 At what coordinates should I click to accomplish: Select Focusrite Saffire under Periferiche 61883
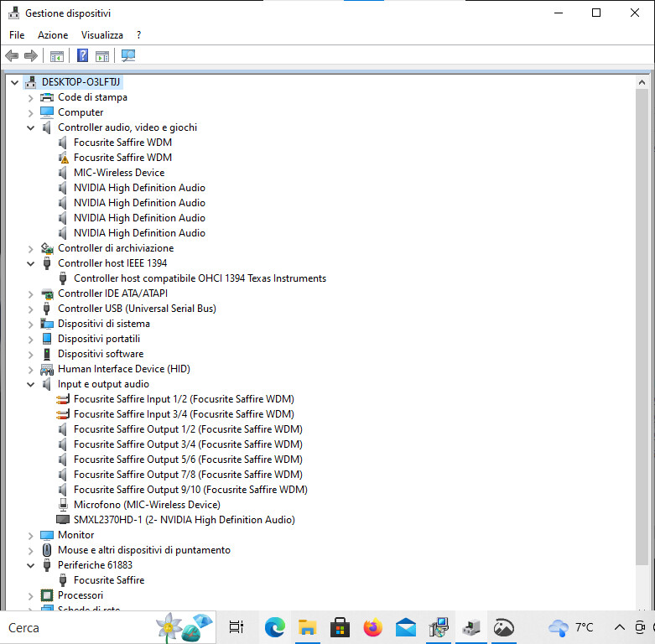(x=109, y=580)
